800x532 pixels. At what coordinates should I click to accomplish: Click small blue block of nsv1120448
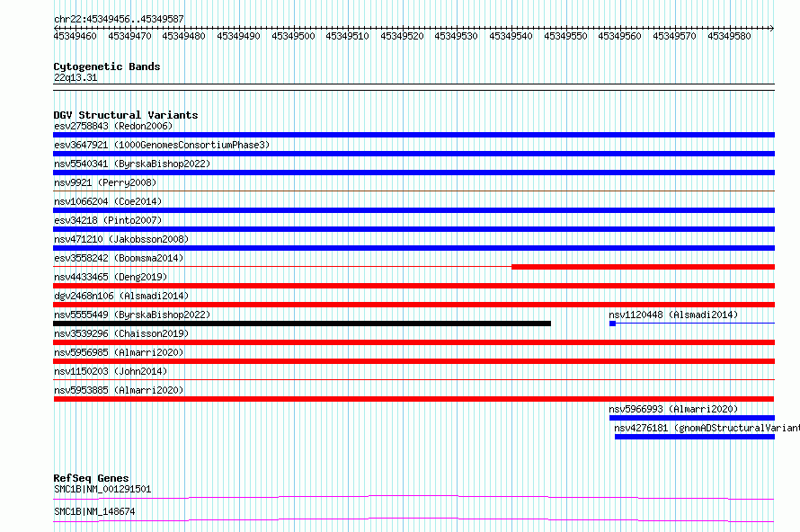[x=612, y=324]
